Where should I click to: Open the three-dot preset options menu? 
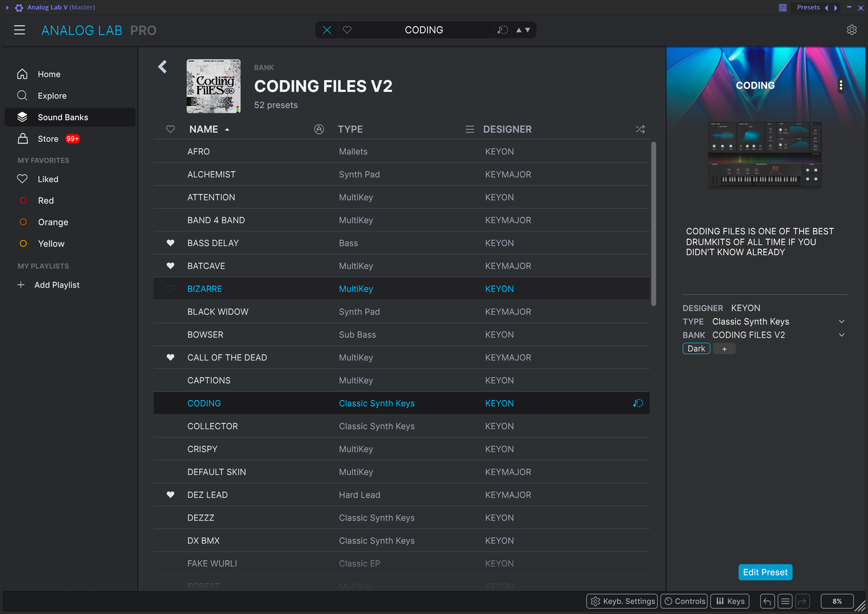[841, 86]
